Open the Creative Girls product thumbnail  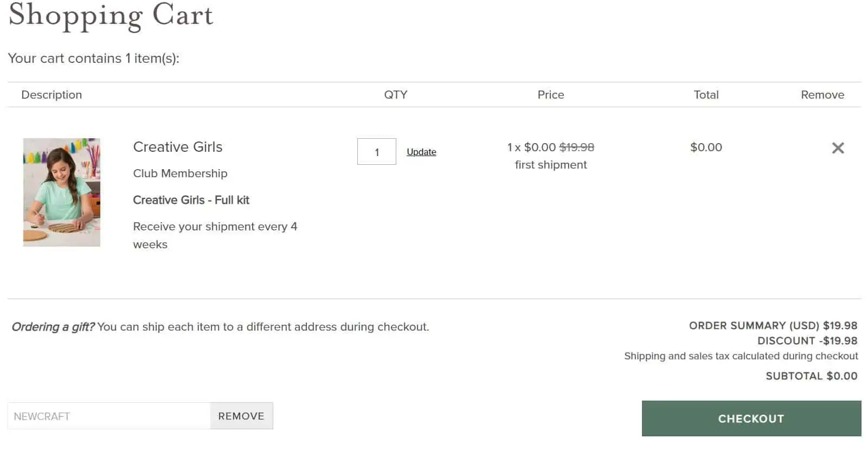[61, 192]
